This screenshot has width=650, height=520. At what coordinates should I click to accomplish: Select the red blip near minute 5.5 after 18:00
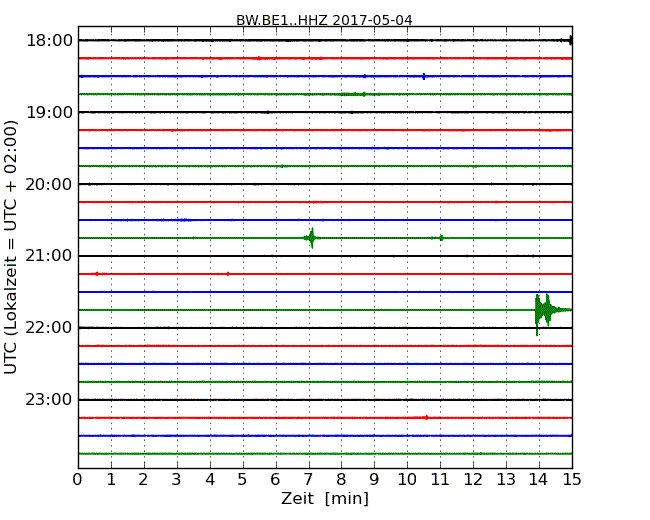pos(259,58)
